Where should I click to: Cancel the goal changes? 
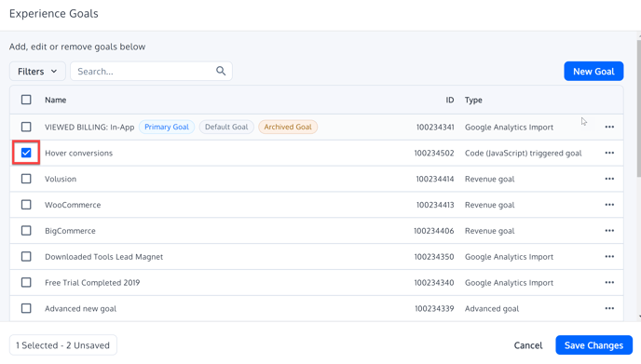(x=527, y=345)
